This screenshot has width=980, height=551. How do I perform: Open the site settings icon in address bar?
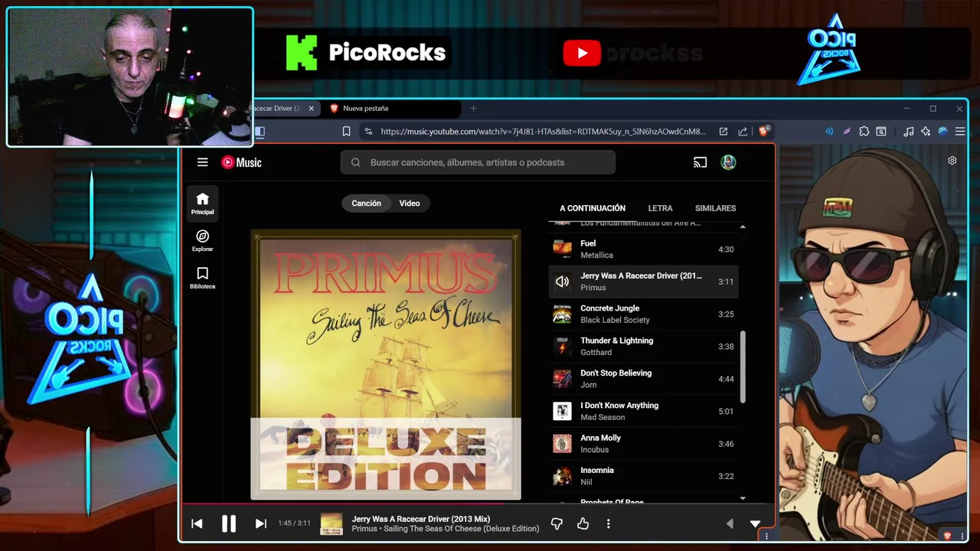(x=368, y=132)
